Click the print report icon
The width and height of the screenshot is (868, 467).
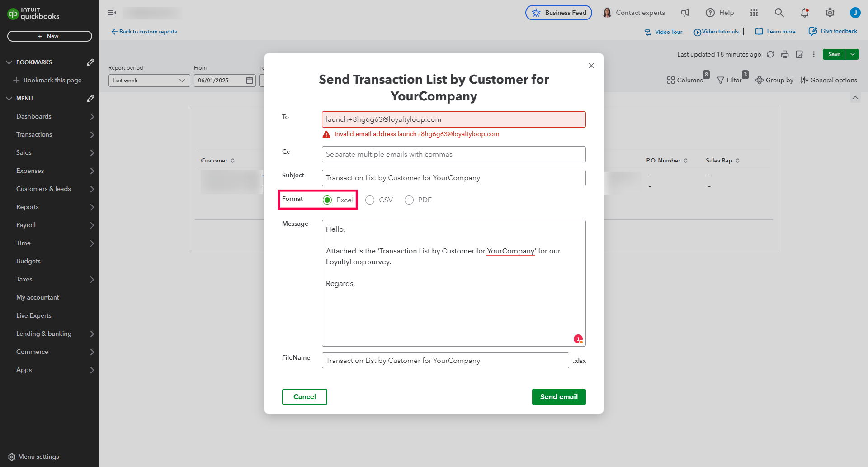tap(785, 54)
